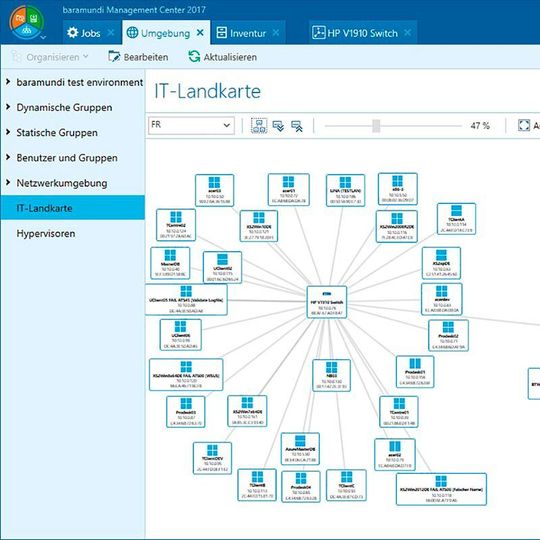This screenshot has width=540, height=540.
Task: Close the Umgebung tab
Action: pos(200,33)
